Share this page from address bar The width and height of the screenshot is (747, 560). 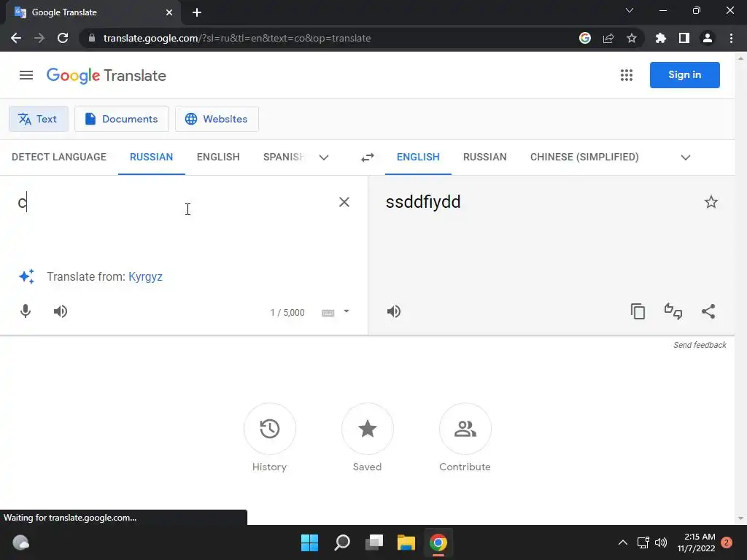coord(608,38)
